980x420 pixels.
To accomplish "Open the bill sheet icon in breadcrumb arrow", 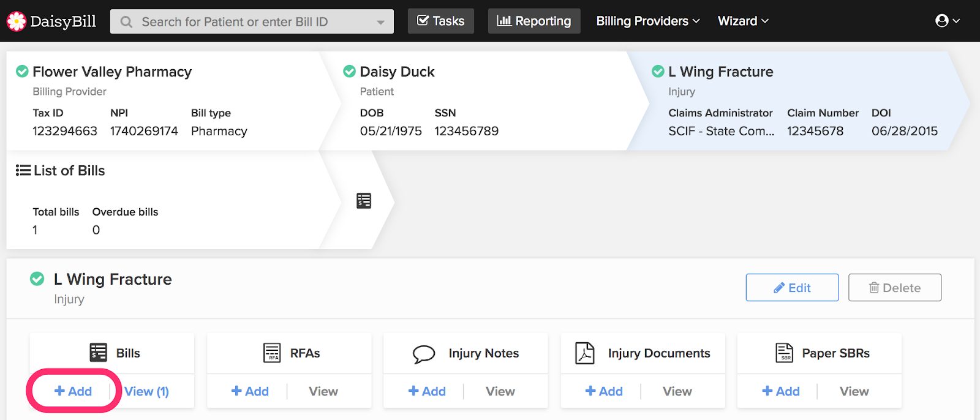I will tap(364, 201).
